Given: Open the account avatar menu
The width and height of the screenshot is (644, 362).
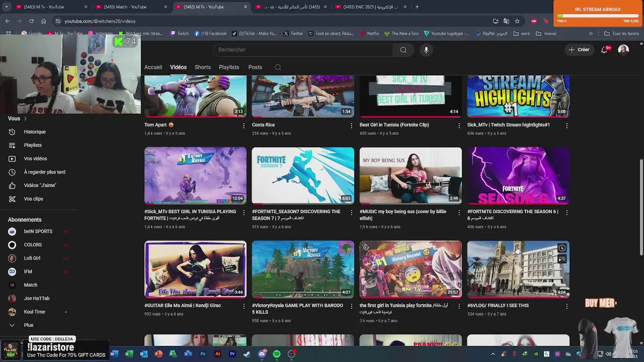Looking at the screenshot, I should (623, 50).
